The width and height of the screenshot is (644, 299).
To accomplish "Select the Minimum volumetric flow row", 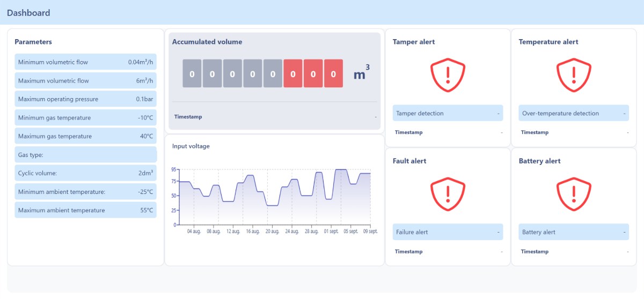I will 85,62.
